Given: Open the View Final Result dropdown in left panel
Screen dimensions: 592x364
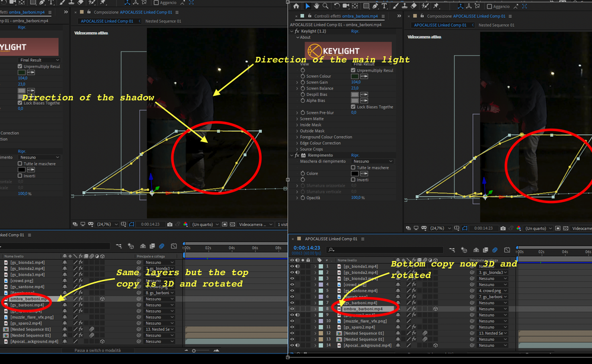Looking at the screenshot, I should pos(39,60).
